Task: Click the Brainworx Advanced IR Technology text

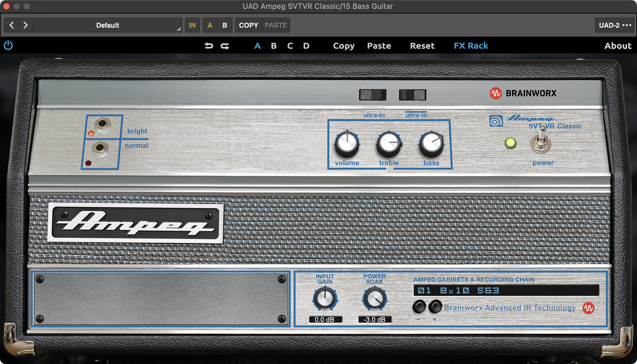Action: coord(510,308)
